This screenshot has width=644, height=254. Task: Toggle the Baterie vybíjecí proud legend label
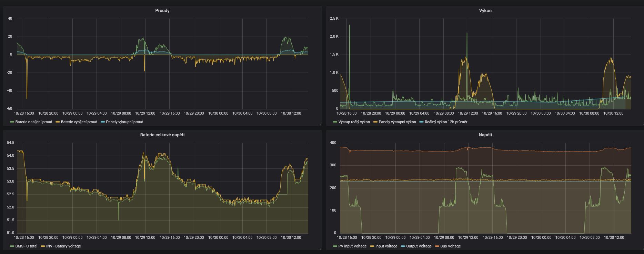[79, 122]
